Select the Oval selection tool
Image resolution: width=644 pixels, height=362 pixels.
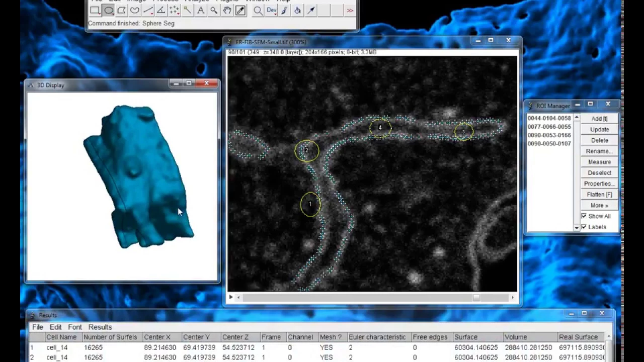click(108, 10)
